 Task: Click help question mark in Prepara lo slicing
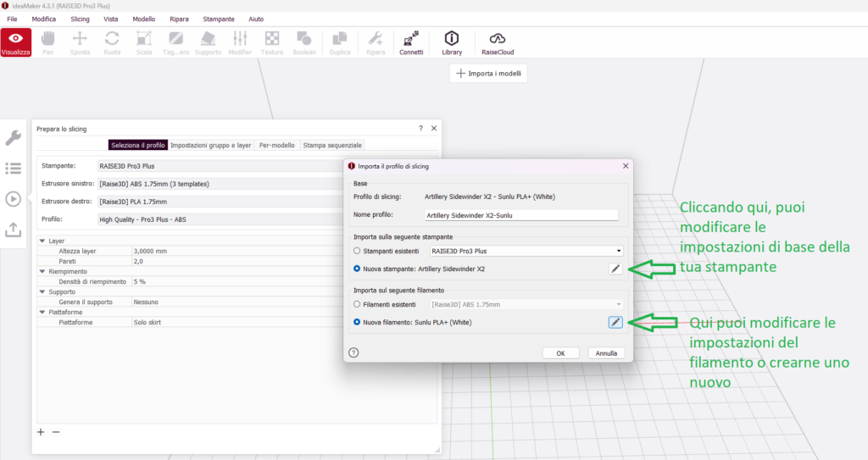420,129
